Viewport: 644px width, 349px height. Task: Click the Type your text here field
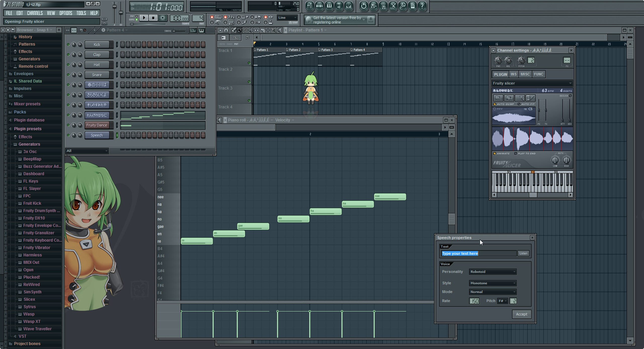click(479, 253)
